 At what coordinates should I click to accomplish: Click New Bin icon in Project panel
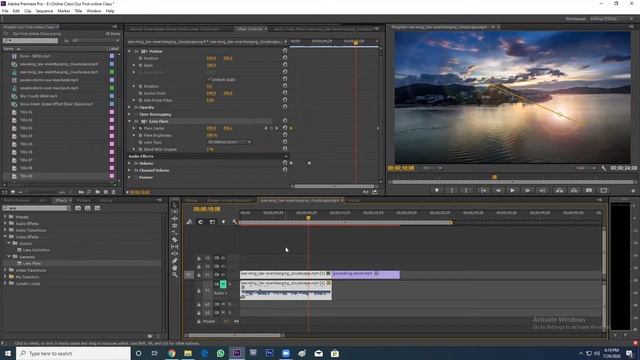coord(98,192)
